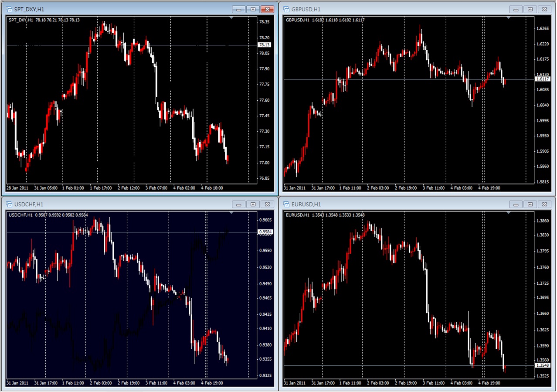Click the 1.6265 price scale value
Screen dimensions: 557x392
(542, 28)
